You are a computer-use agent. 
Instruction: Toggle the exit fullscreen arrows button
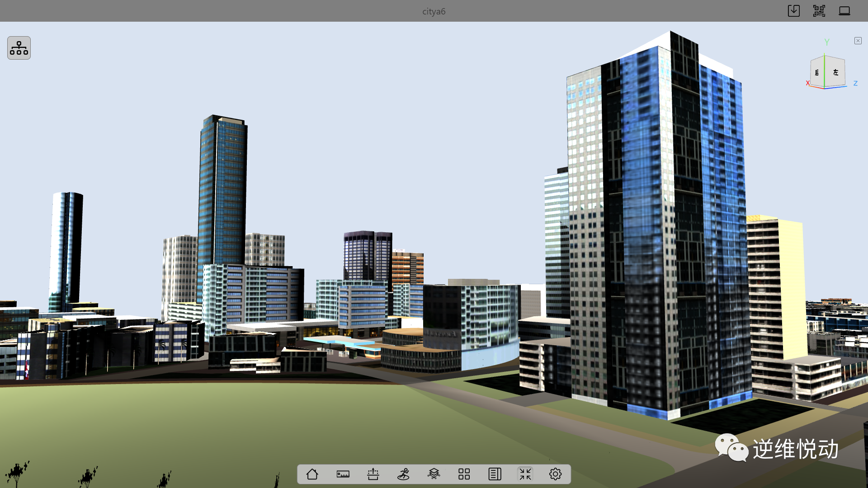point(525,474)
